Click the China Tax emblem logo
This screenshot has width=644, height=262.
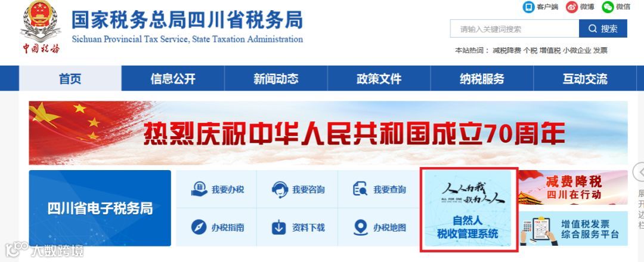click(41, 27)
